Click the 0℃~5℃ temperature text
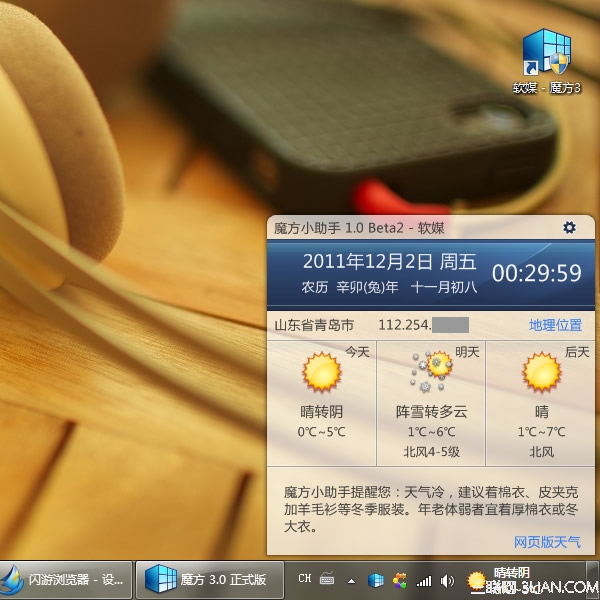Screen dimensions: 600x600 [x=321, y=432]
